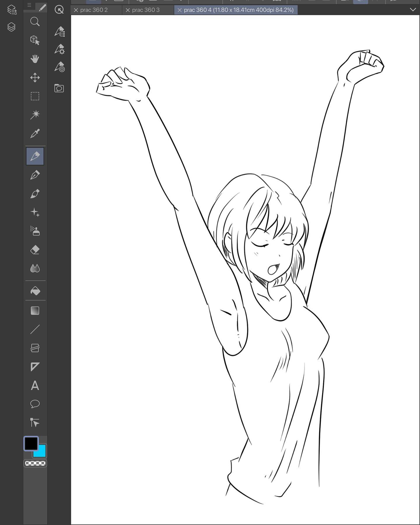
Task: Activate the Auto Select magic wand
Action: [35, 115]
